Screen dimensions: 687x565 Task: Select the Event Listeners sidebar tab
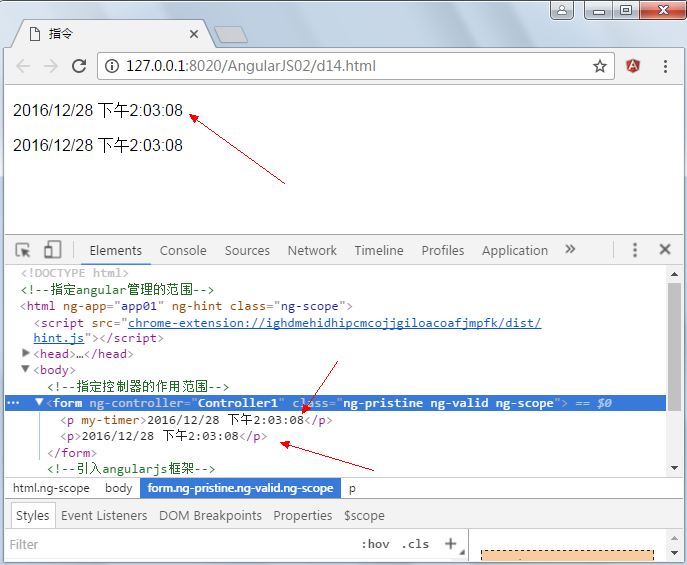coord(104,516)
